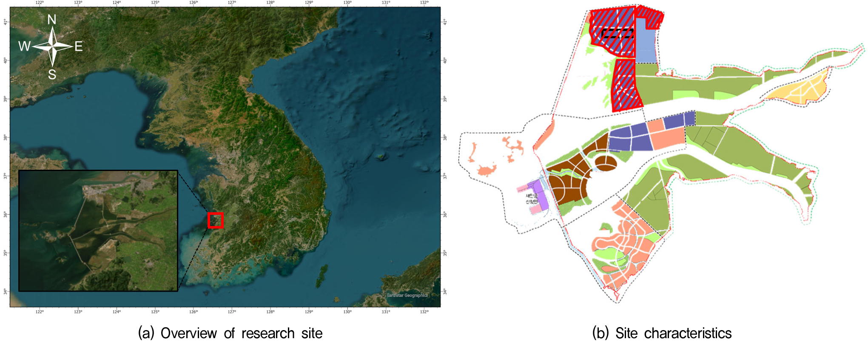Click the compass rose star
Viewport: 868px width, 342px height.
(x=52, y=46)
